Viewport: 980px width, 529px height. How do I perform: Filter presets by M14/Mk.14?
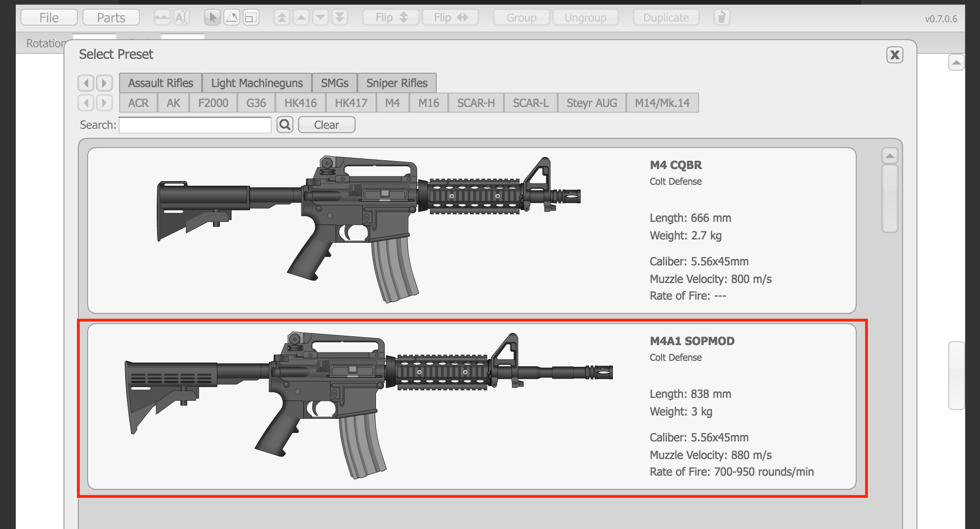[x=662, y=103]
